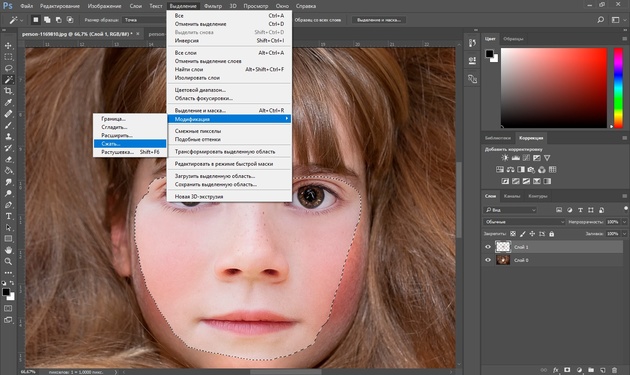630x375 pixels.
Task: Click Сжать in Modify submenu
Action: (129, 143)
